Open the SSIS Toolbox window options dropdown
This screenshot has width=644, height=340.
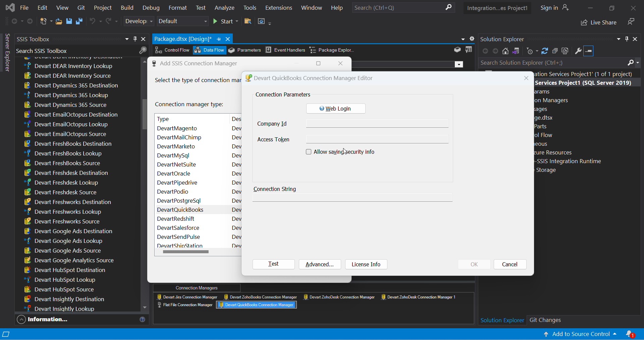pyautogui.click(x=127, y=39)
